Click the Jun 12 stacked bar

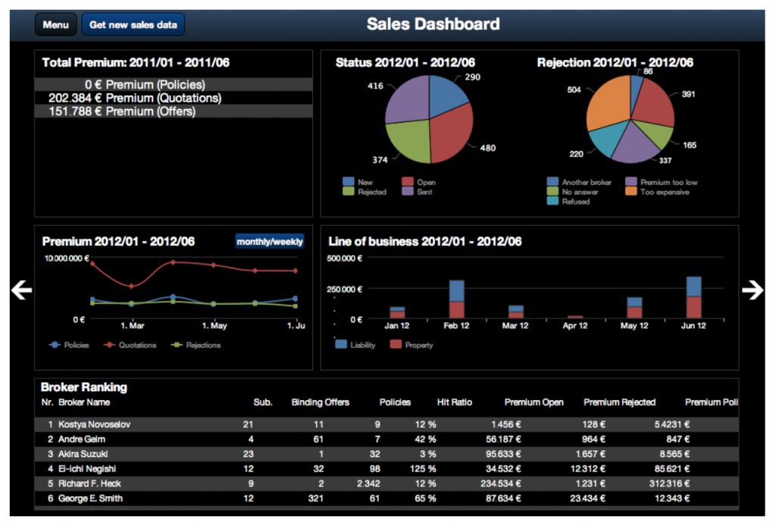pyautogui.click(x=694, y=297)
